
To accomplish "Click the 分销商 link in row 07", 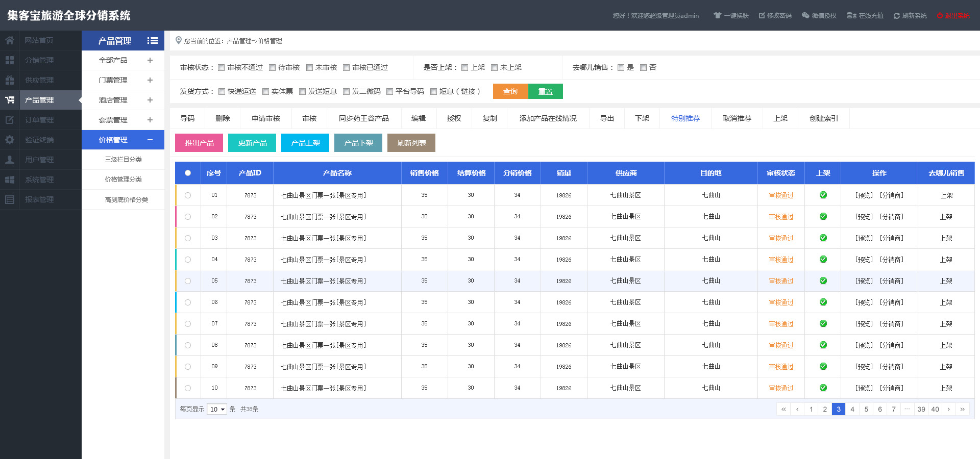I will [x=891, y=324].
